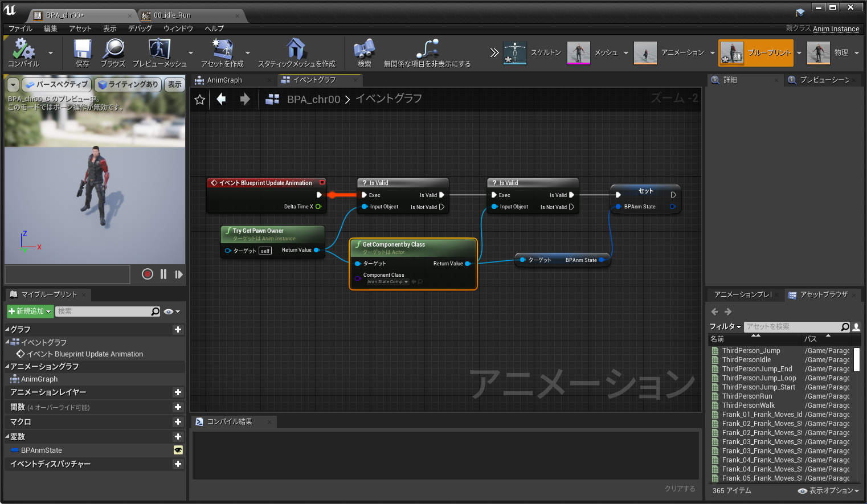Save the blueprint with the floppy icon
This screenshot has width=867, height=504.
point(83,49)
